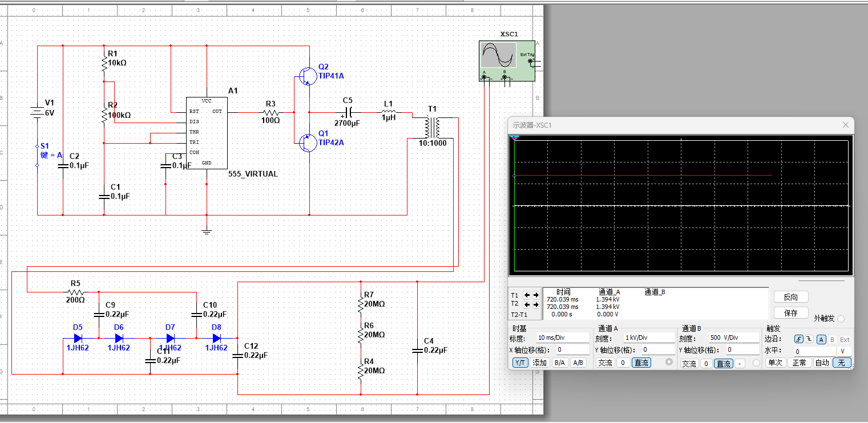Click the T2-T1 0.000 s time reading
Image resolution: width=868 pixels, height=423 pixels.
[x=561, y=314]
